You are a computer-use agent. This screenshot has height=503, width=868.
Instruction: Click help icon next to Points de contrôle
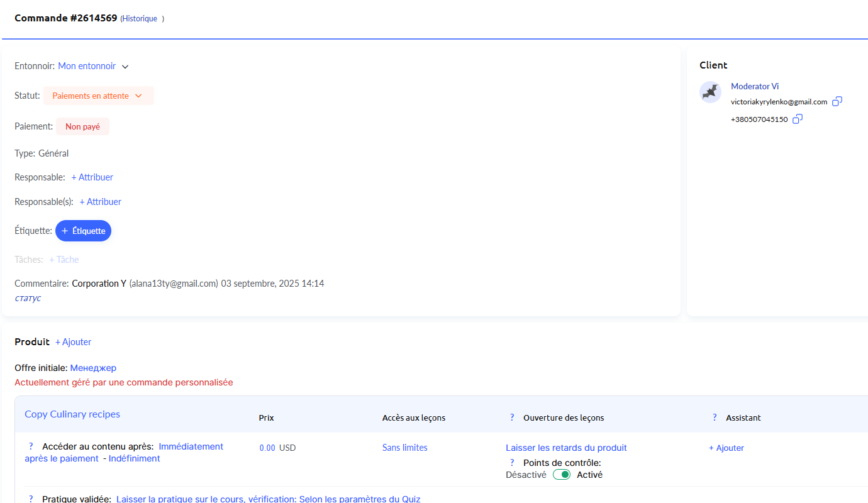click(512, 463)
